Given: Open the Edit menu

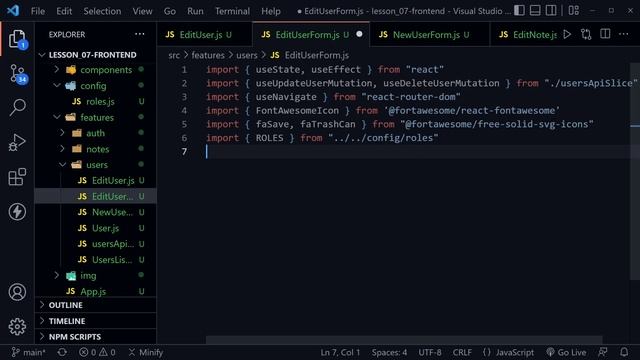Looking at the screenshot, I should pyautogui.click(x=64, y=11).
